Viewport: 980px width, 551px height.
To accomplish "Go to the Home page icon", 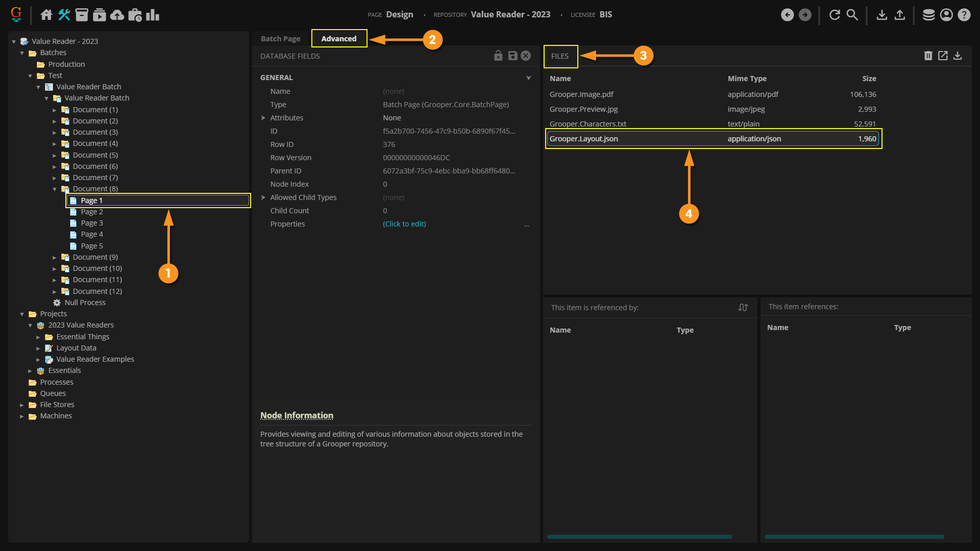I will pos(46,15).
